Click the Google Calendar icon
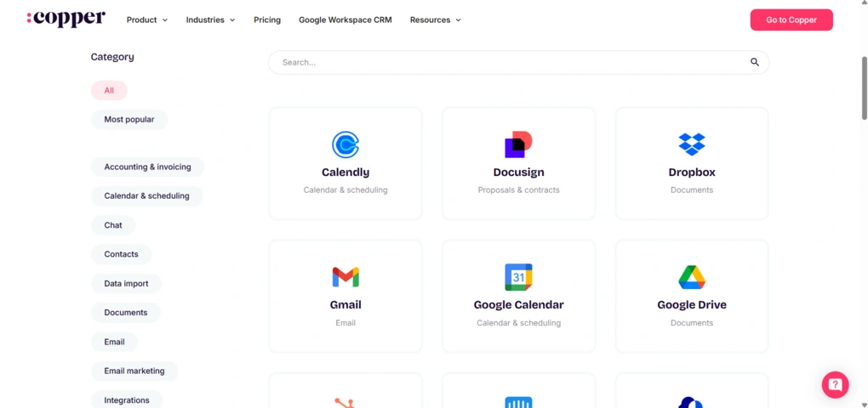Image resolution: width=868 pixels, height=408 pixels. click(x=518, y=277)
